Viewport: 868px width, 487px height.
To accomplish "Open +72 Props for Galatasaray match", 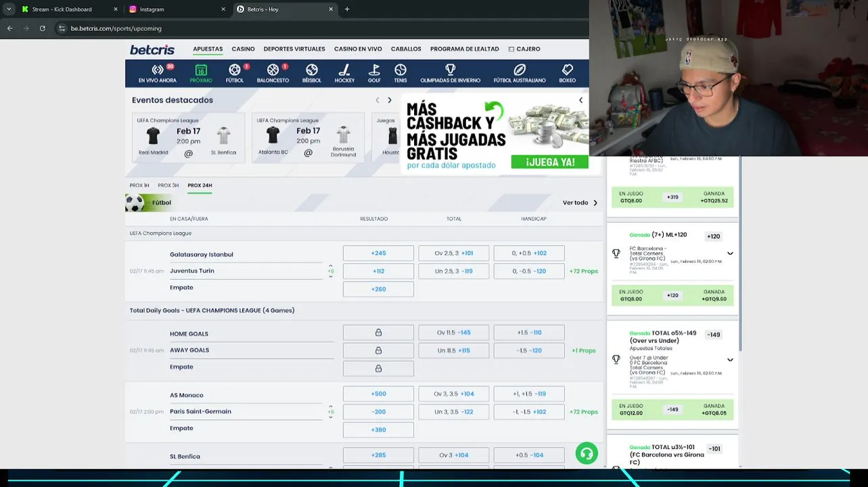I will point(583,271).
